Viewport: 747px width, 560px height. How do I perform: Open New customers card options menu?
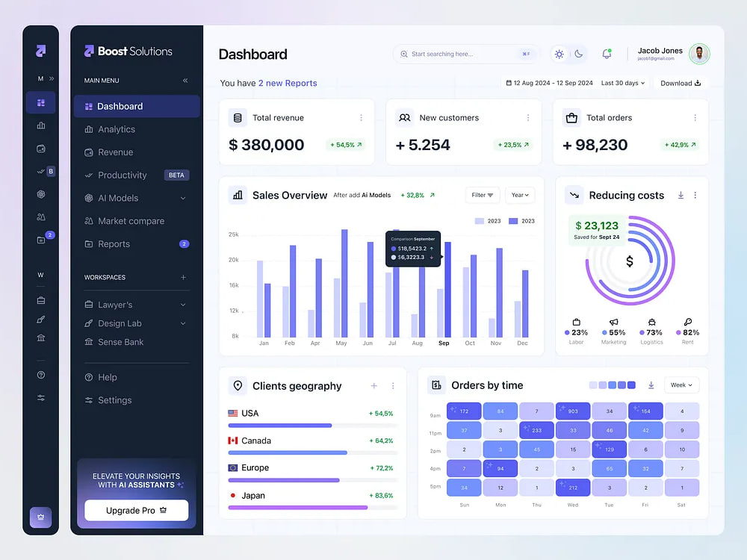click(528, 118)
